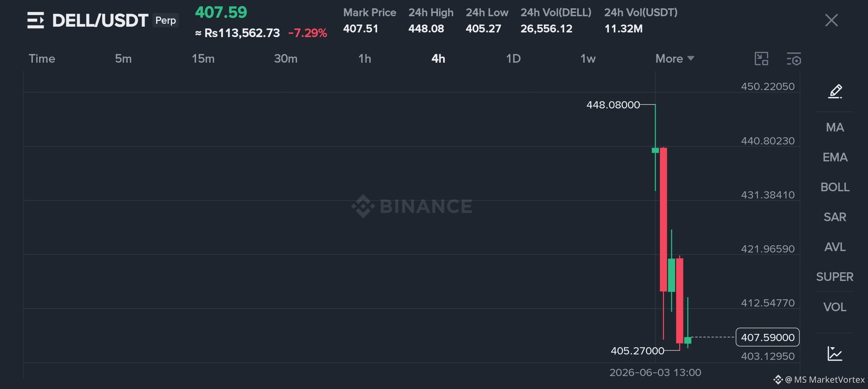
Task: Click the picture-in-picture chart layout icon
Action: 761,59
